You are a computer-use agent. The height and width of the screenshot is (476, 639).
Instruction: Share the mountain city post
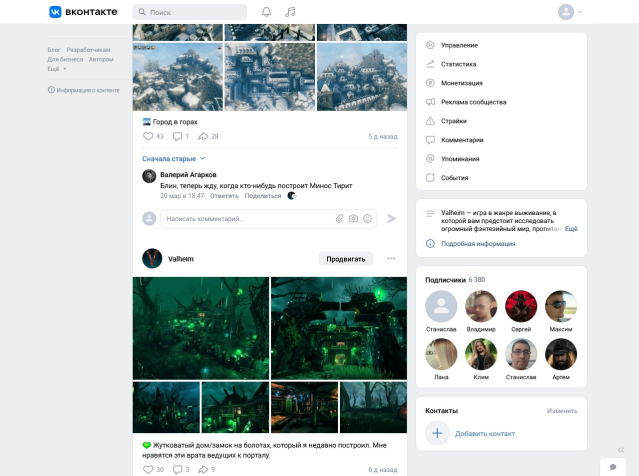click(204, 136)
